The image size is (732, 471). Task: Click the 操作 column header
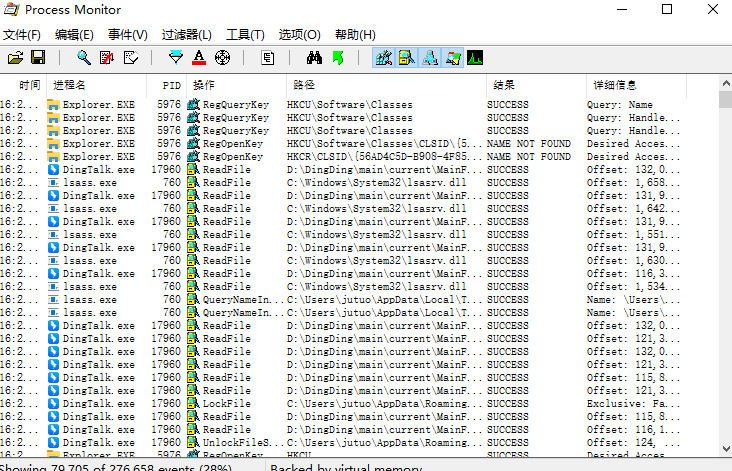point(237,85)
